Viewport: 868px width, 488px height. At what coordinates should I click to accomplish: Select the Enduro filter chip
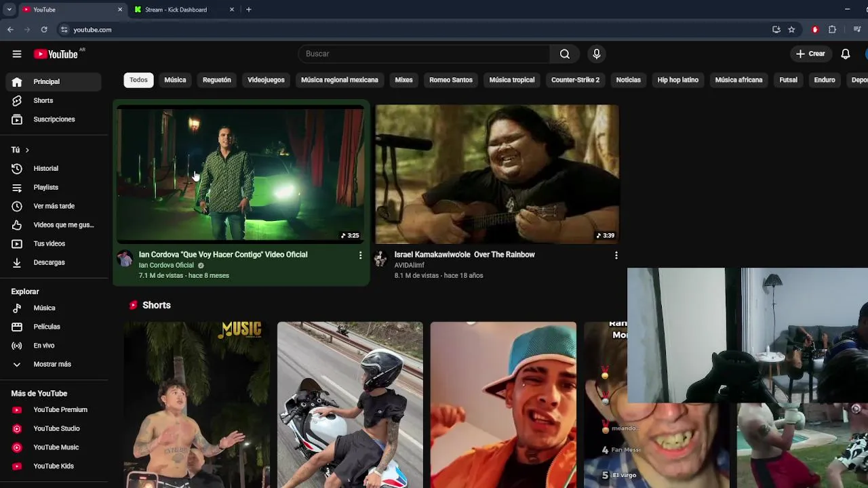pos(825,80)
